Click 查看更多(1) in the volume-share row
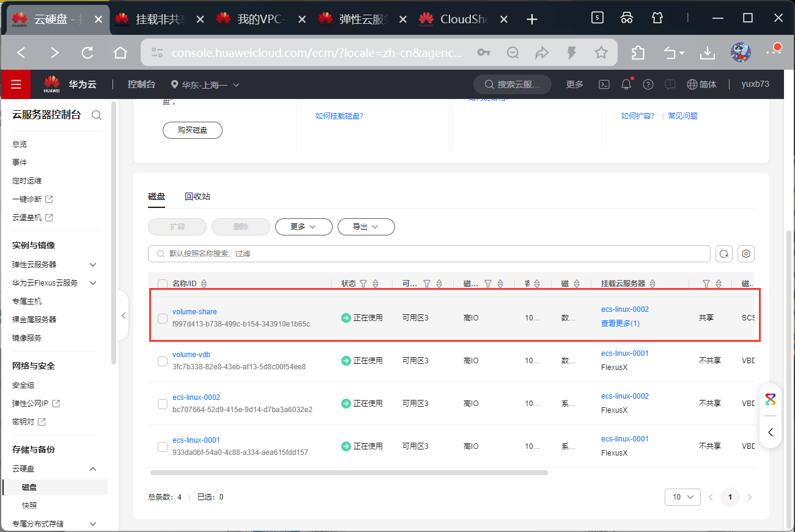Screen dimensions: 795x532 [x=620, y=323]
